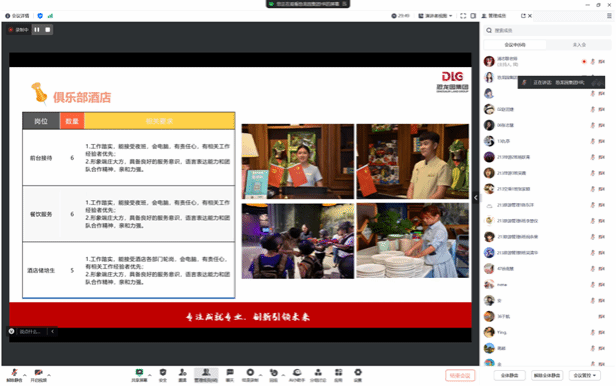The height and width of the screenshot is (386, 616).
Task: Open the apps grid icon
Action: [x=338, y=375]
